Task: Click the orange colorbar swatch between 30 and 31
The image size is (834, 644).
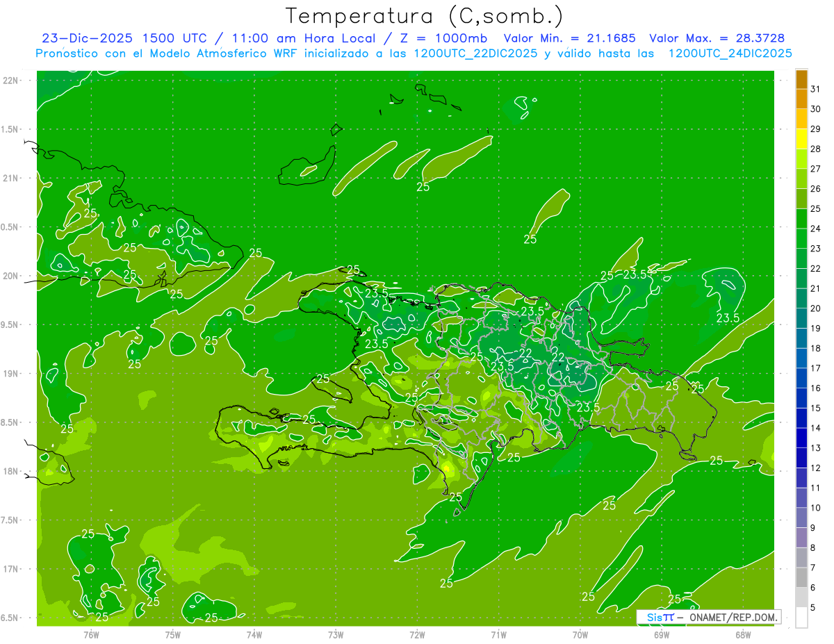Action: click(801, 99)
